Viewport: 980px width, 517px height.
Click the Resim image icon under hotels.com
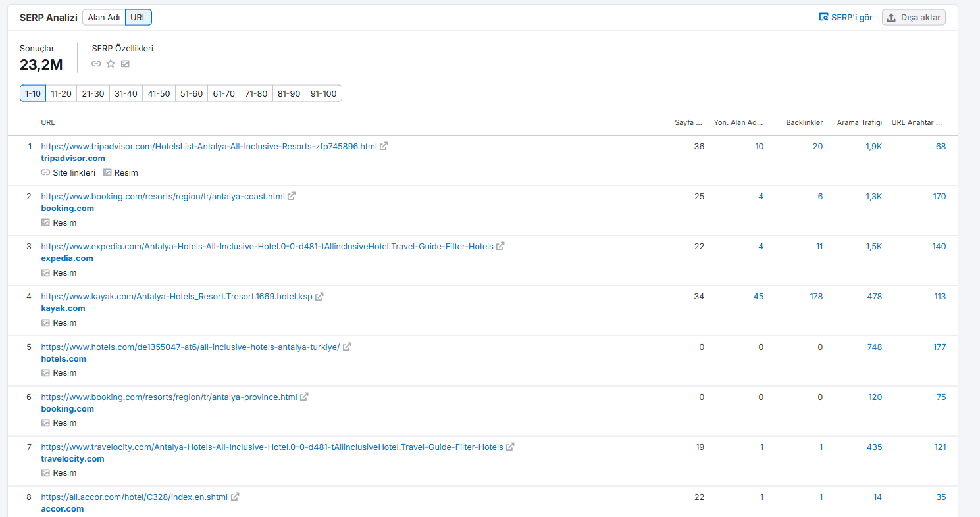(x=45, y=372)
